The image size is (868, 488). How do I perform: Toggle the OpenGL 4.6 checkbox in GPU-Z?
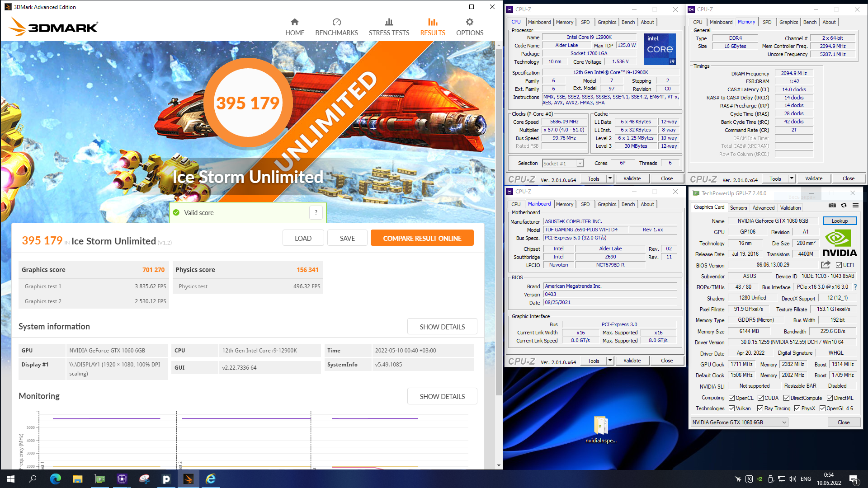(x=822, y=408)
